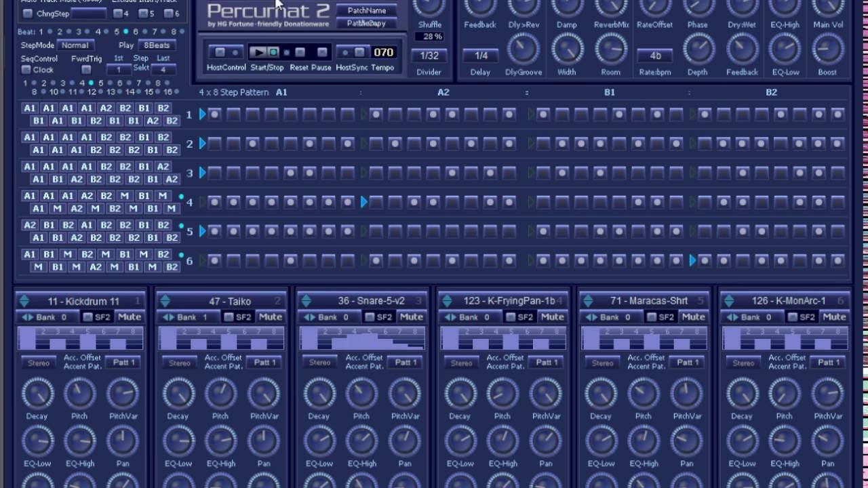
Task: Click Bank left/right arrows for Kickdrum 11
Action: (x=27, y=317)
